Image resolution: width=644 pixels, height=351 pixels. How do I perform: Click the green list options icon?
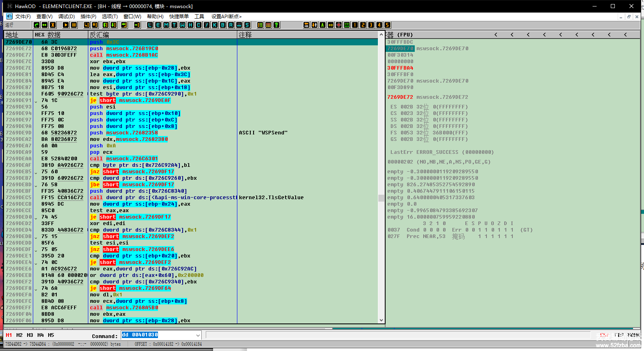click(x=260, y=25)
